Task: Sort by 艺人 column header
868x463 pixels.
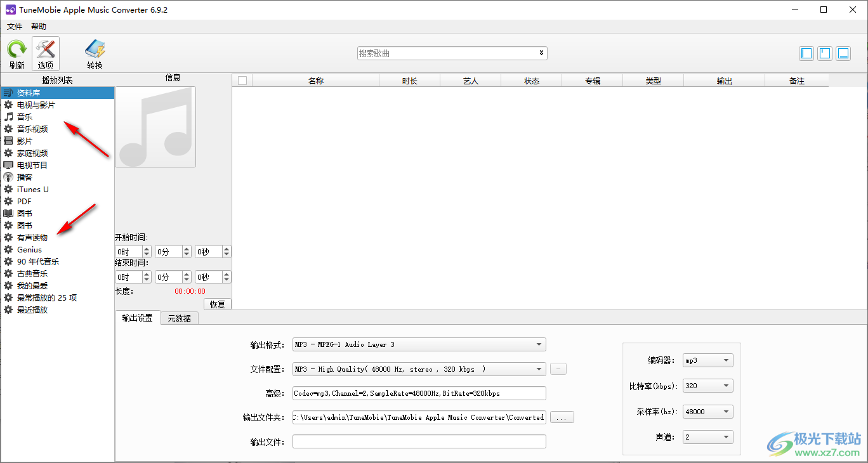Action: (471, 81)
